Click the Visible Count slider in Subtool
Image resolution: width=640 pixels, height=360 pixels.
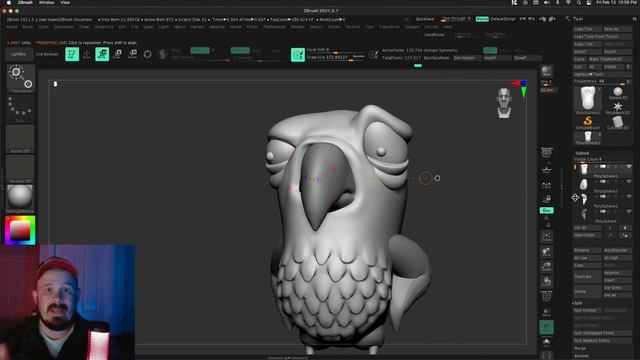tap(602, 159)
